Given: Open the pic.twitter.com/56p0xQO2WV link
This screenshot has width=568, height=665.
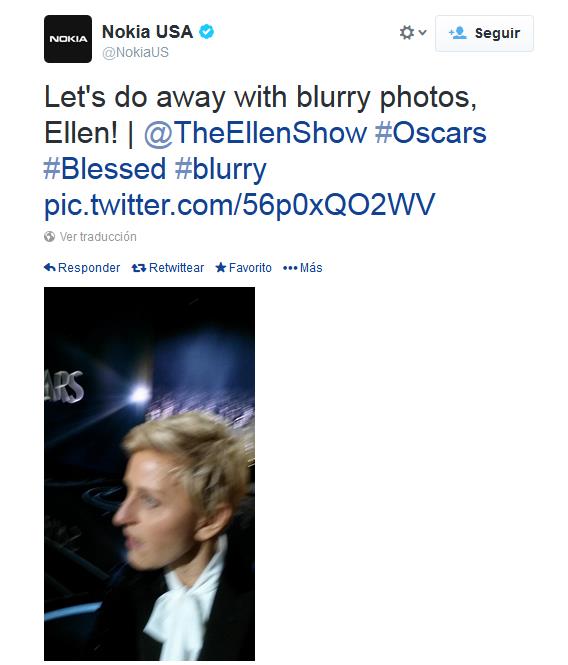Looking at the screenshot, I should point(240,205).
